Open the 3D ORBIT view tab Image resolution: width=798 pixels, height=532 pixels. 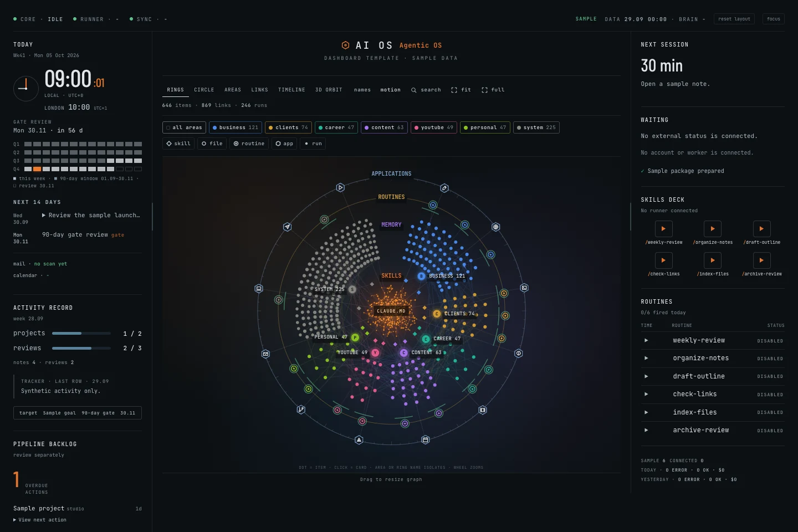(x=329, y=90)
